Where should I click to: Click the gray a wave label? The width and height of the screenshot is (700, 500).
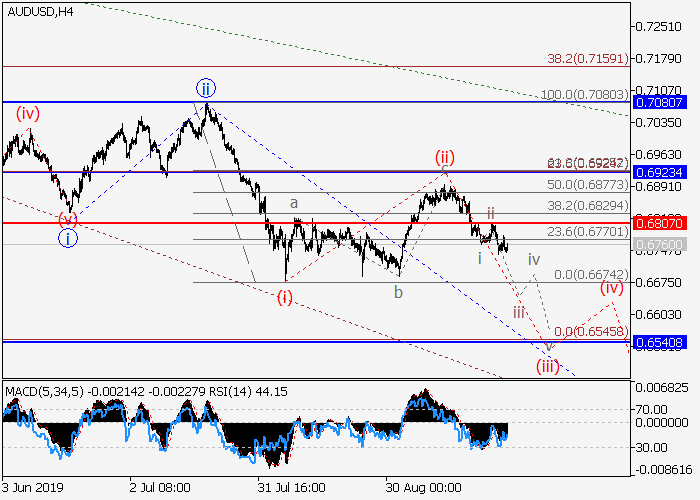point(294,203)
